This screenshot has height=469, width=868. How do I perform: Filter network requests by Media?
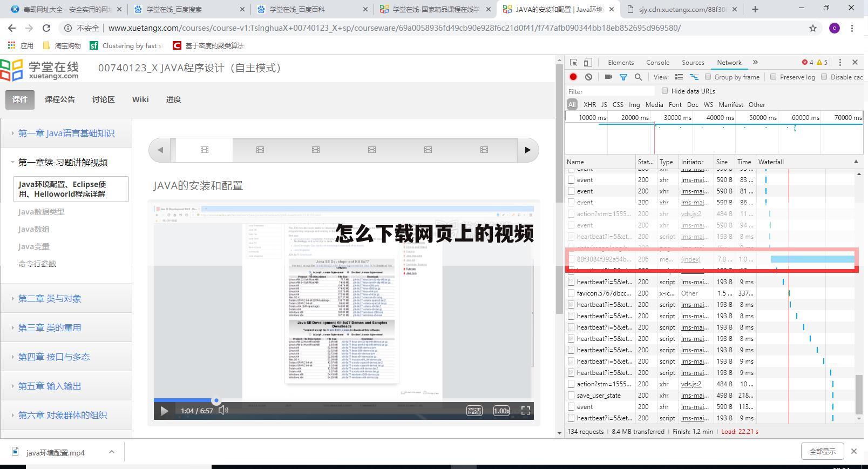[654, 104]
